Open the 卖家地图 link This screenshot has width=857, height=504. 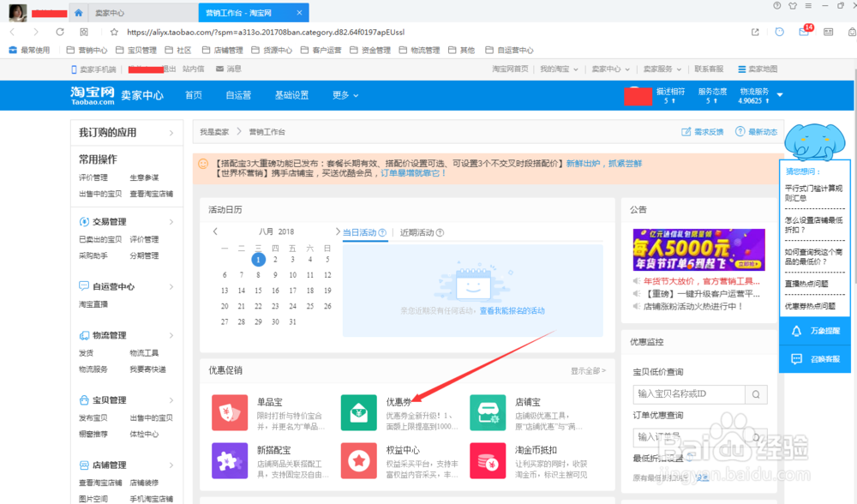coord(758,69)
